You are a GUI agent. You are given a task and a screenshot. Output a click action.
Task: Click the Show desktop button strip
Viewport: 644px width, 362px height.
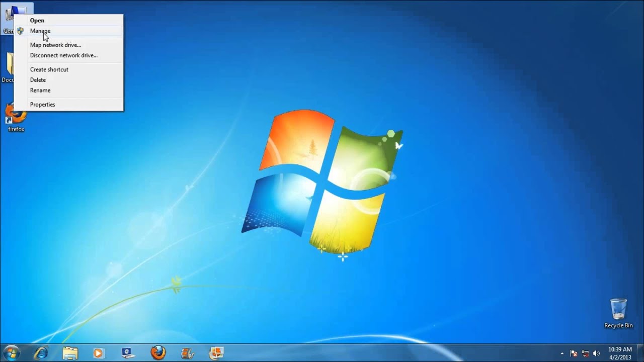click(640, 353)
